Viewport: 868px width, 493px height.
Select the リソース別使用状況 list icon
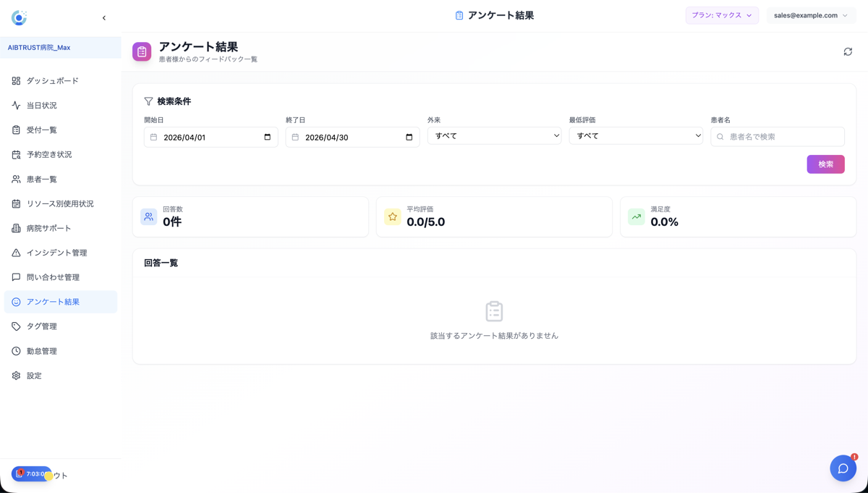tap(16, 203)
